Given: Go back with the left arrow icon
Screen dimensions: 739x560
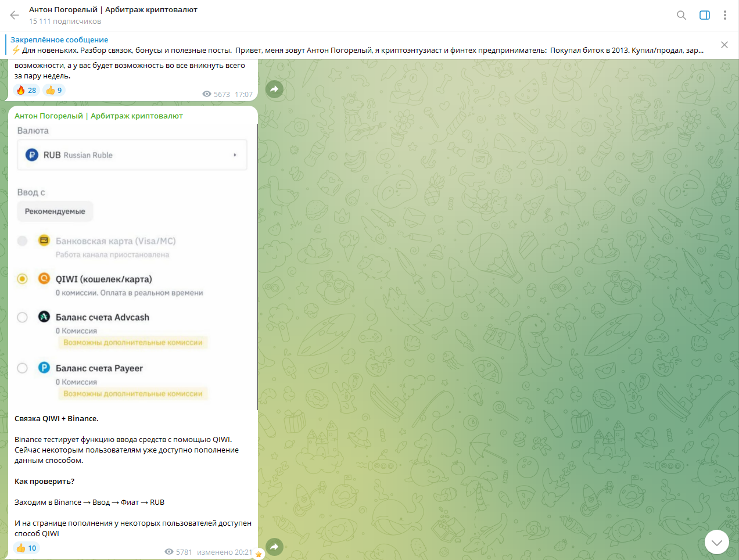Looking at the screenshot, I should (15, 15).
